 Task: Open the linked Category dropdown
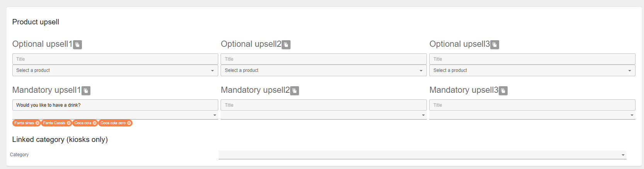click(422, 155)
